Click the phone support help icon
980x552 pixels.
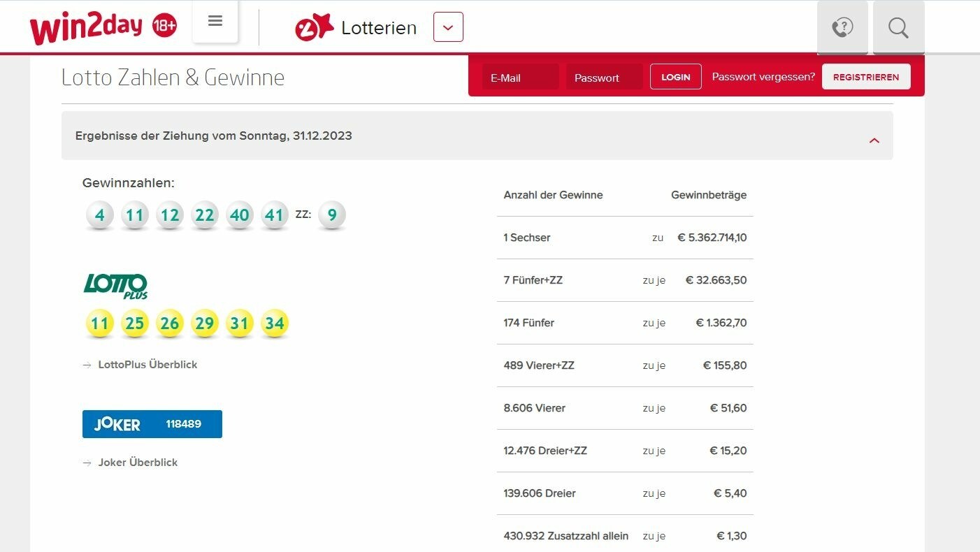click(842, 27)
